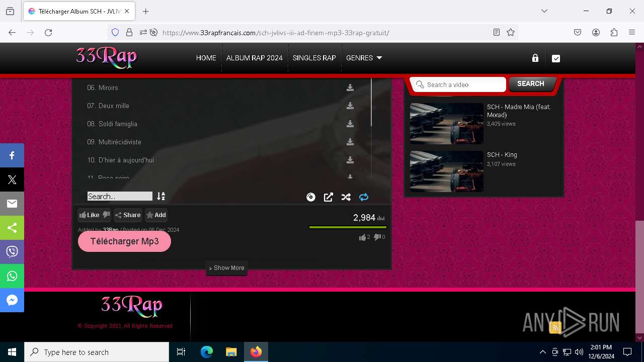644x362 pixels.
Task: Share page on Messenger
Action: click(x=12, y=300)
